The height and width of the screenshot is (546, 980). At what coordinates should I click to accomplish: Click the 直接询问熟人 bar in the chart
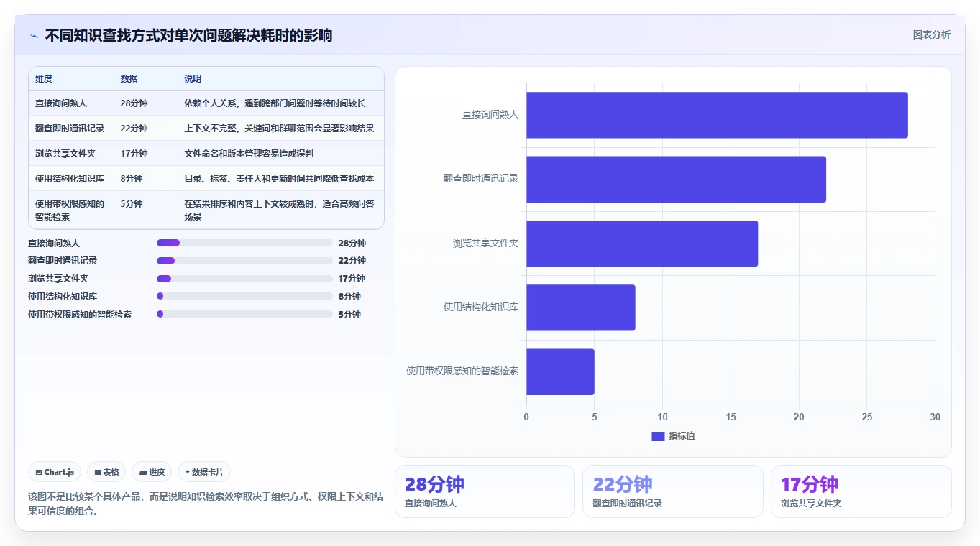tap(717, 115)
